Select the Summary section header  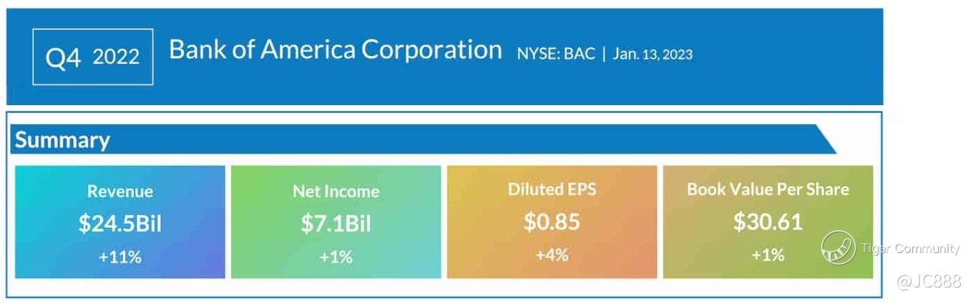[x=62, y=140]
